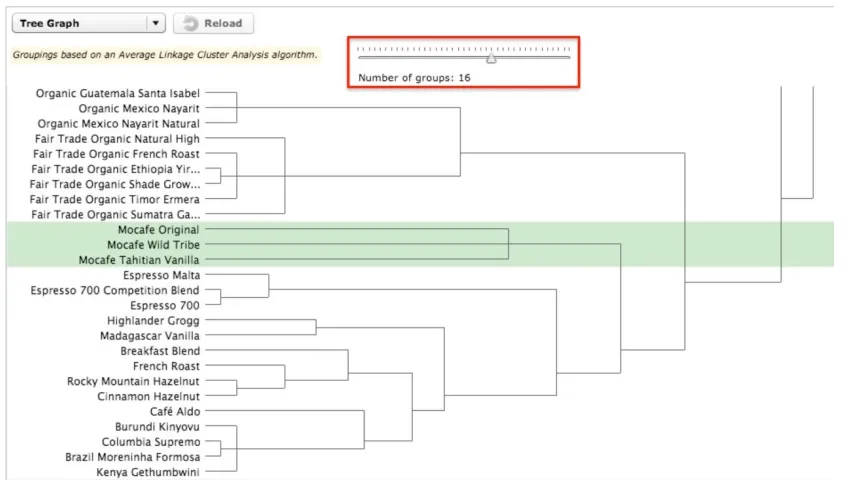844x484 pixels.
Task: Select Organic Guatemala Santa Isabel
Action: 118,93
